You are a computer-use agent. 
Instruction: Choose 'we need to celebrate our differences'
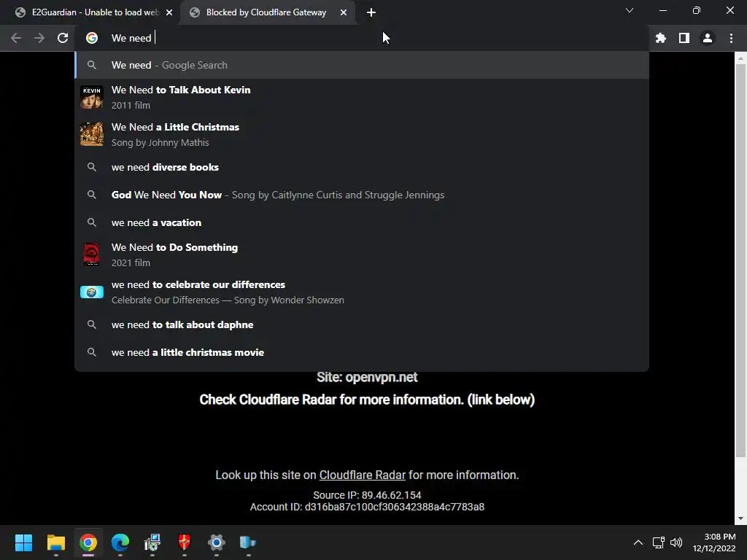point(362,292)
